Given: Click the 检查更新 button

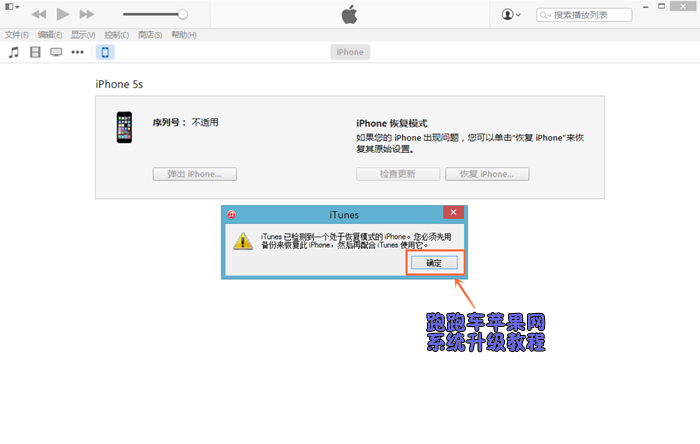Looking at the screenshot, I should point(398,174).
